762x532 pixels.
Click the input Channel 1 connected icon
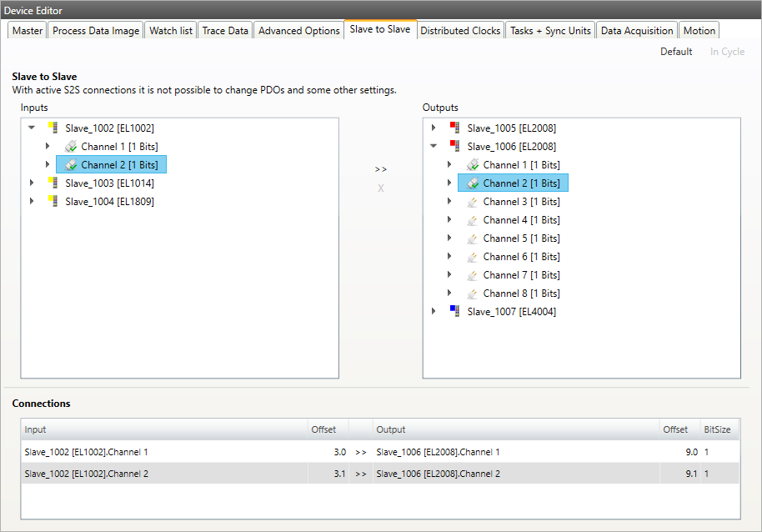pyautogui.click(x=71, y=147)
